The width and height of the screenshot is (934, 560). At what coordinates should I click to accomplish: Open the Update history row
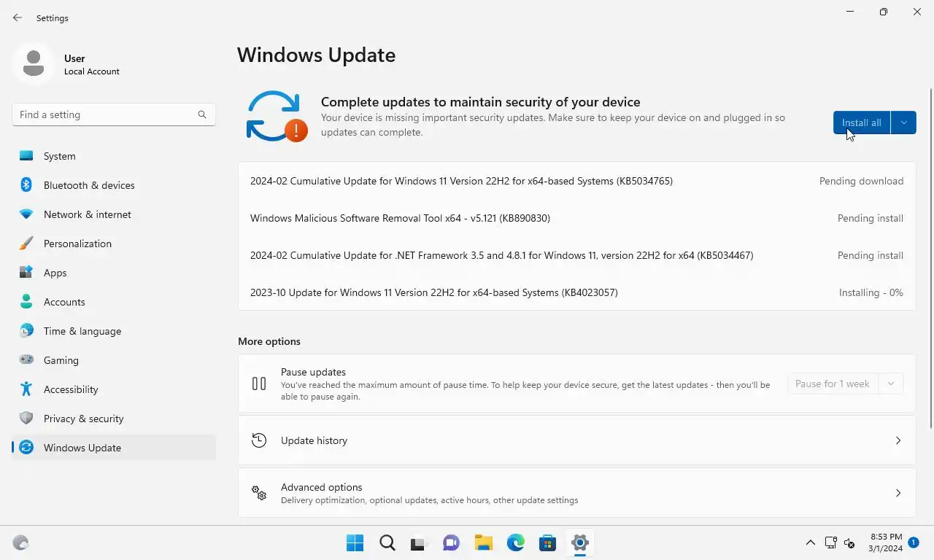pos(576,440)
